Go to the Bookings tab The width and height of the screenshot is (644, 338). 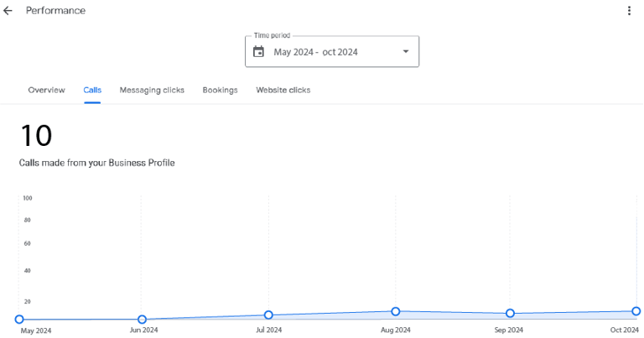click(220, 90)
